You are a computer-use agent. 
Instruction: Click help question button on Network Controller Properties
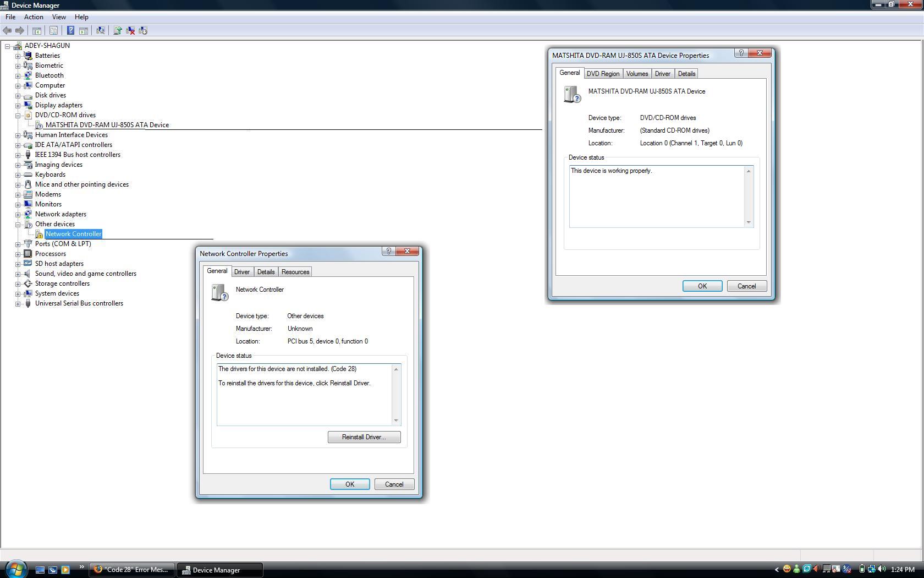pyautogui.click(x=389, y=251)
